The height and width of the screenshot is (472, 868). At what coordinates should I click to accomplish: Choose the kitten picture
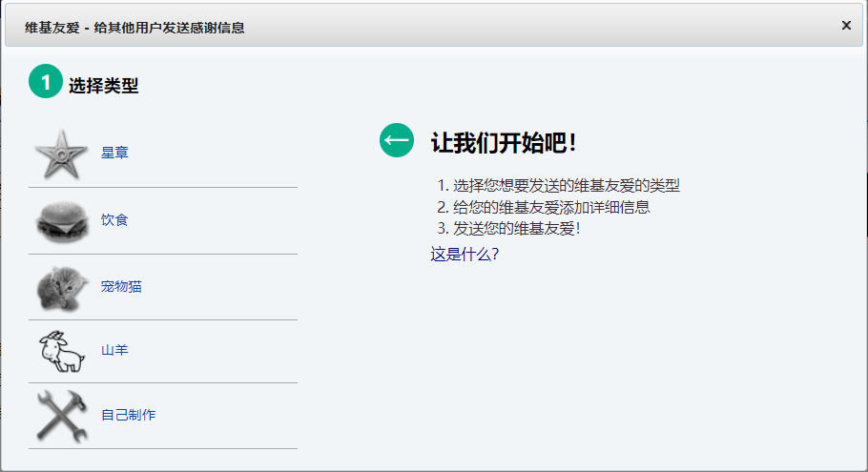tap(63, 287)
